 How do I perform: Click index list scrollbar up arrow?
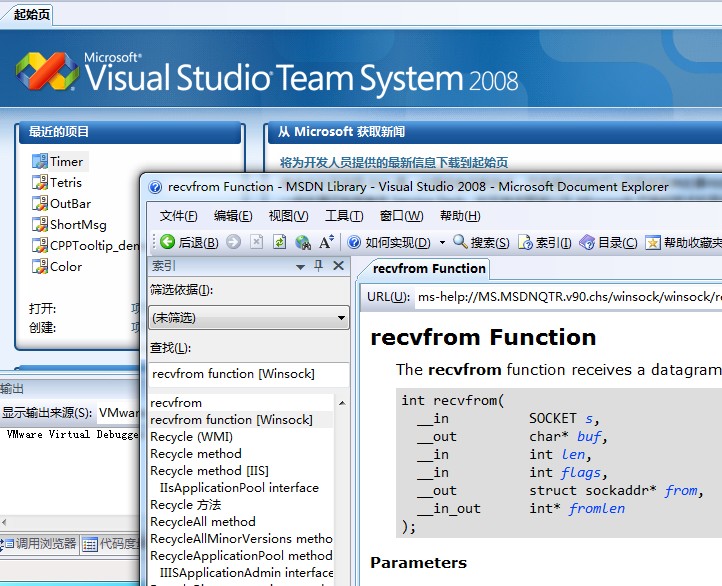[342, 403]
